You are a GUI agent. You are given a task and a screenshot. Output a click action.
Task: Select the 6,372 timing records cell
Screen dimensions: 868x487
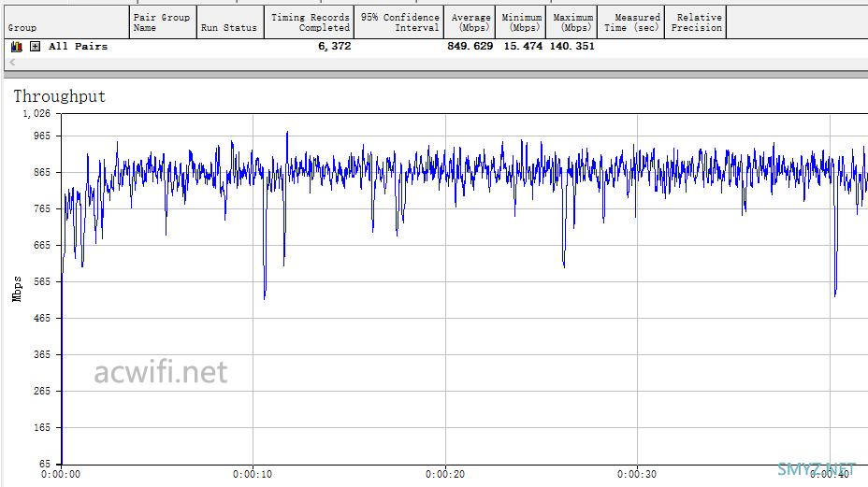click(x=334, y=46)
